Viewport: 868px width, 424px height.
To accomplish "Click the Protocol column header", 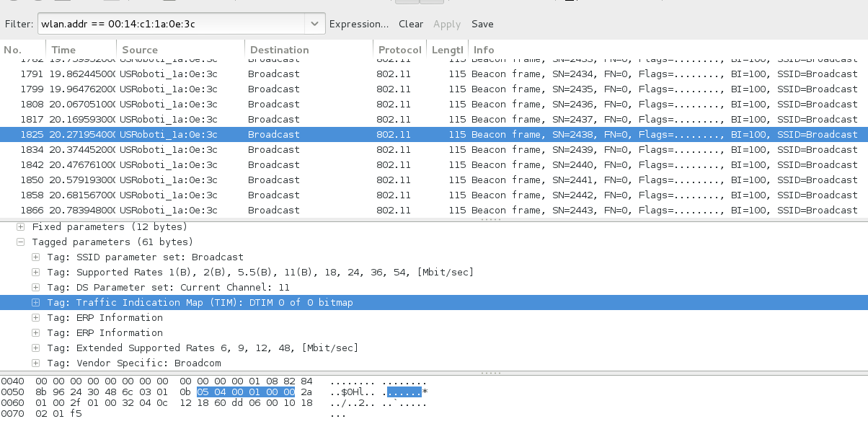I will [399, 50].
